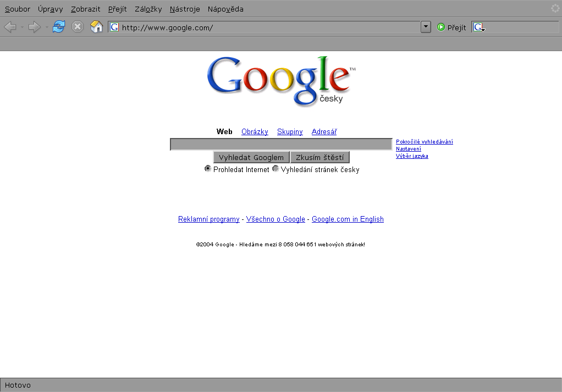
Task: Open the Zobrazit menu
Action: pos(85,9)
